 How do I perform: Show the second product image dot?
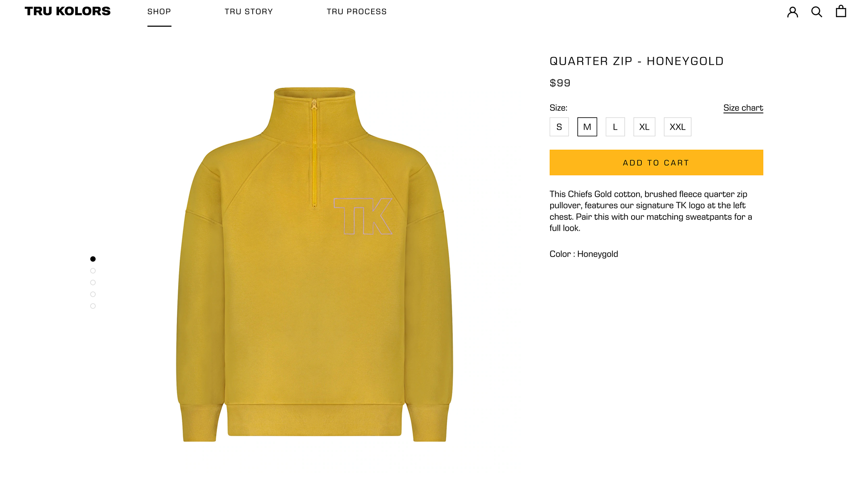(93, 271)
